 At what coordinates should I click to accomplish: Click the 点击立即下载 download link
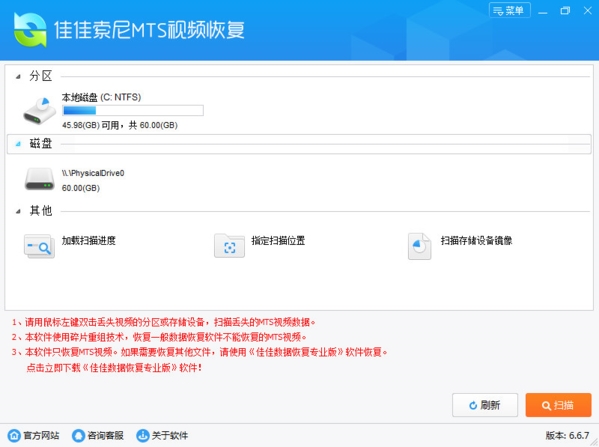coord(114,368)
